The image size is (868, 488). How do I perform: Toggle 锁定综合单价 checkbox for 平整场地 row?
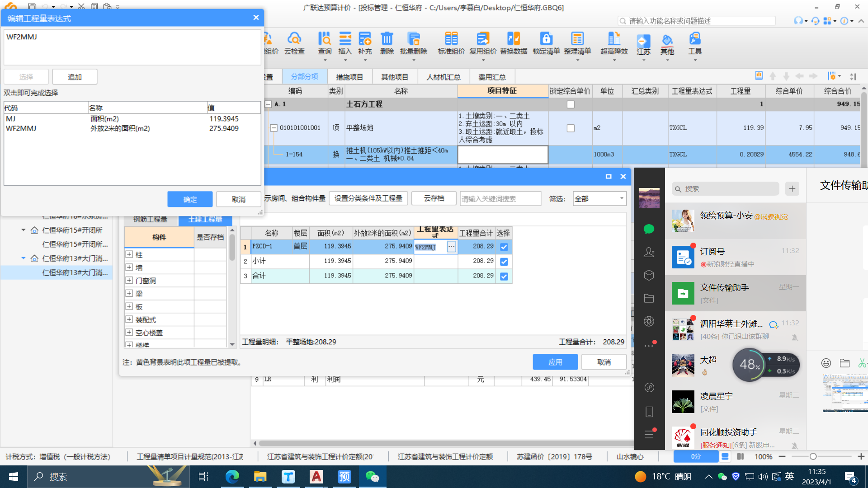[x=571, y=128]
